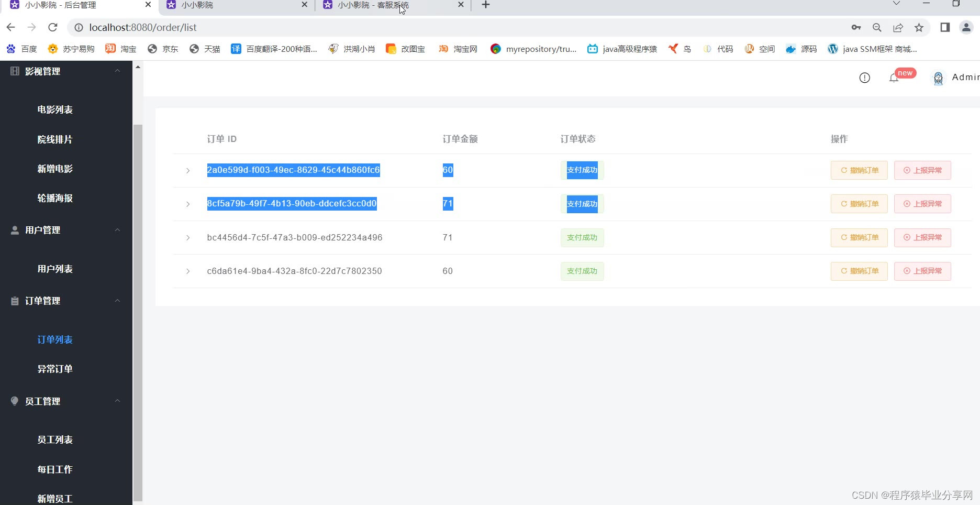The image size is (980, 505).
Task: Switch to the 小小影院 - 客服系统 tab
Action: coord(393,5)
